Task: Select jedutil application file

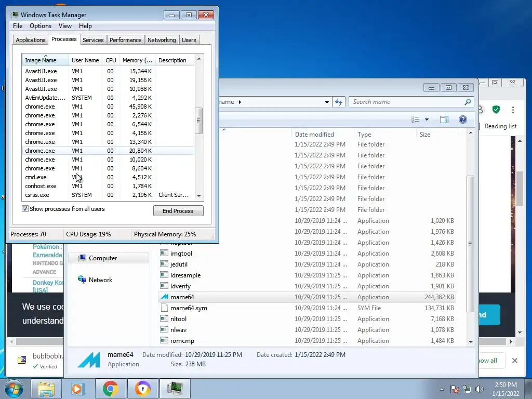Action: [307, 264]
